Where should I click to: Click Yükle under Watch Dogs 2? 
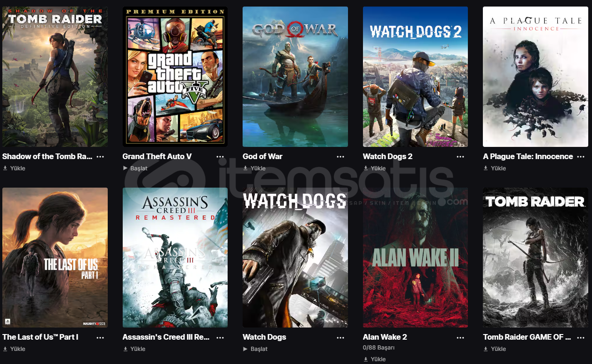(375, 168)
